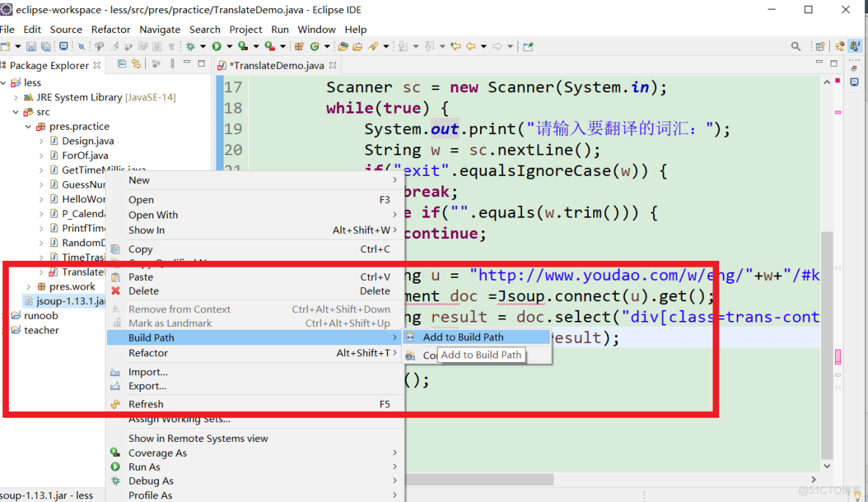This screenshot has width=868, height=502.
Task: Collapse the less project tree node
Action: pyautogui.click(x=4, y=83)
